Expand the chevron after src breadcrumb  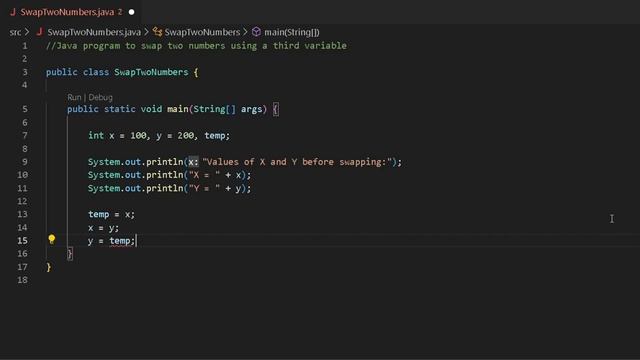coord(27,32)
